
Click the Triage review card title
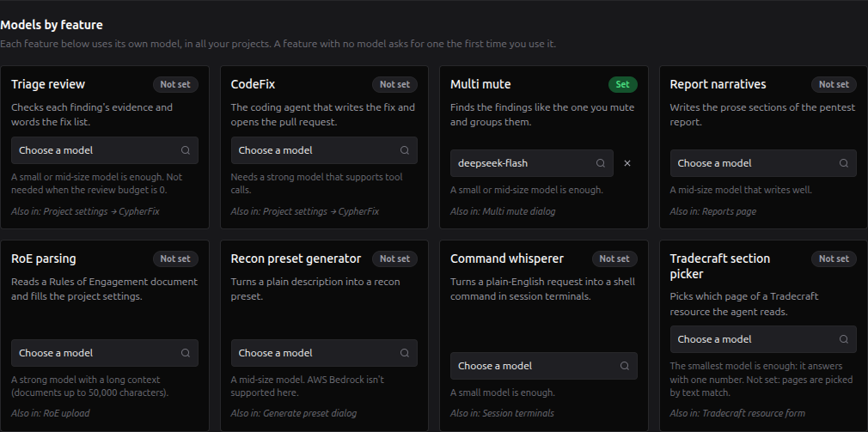[x=48, y=85]
